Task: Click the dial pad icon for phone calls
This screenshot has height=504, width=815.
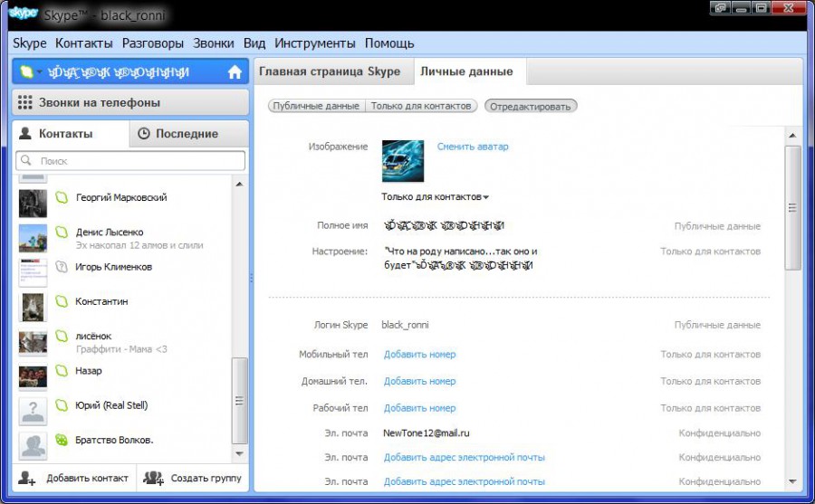Action: click(25, 102)
